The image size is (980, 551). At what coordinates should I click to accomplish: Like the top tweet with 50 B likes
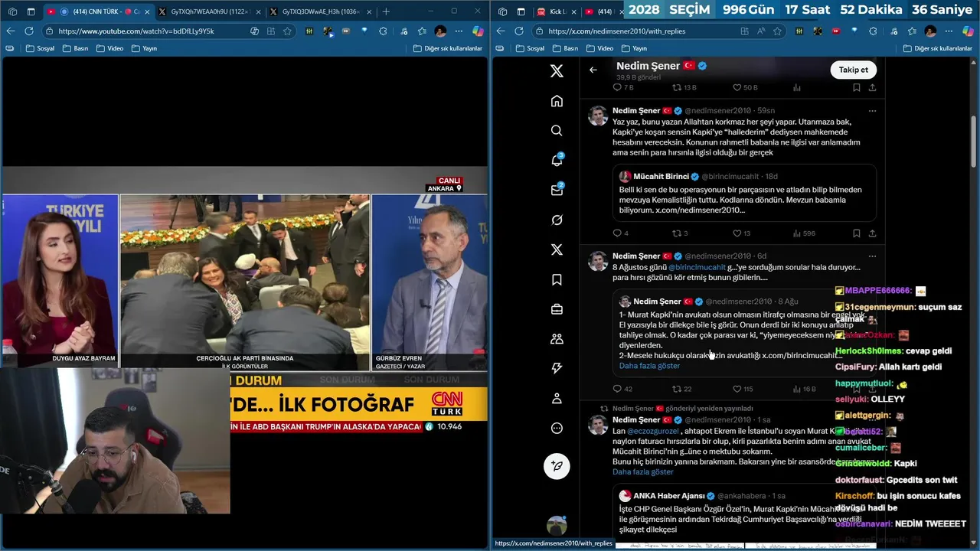point(745,88)
